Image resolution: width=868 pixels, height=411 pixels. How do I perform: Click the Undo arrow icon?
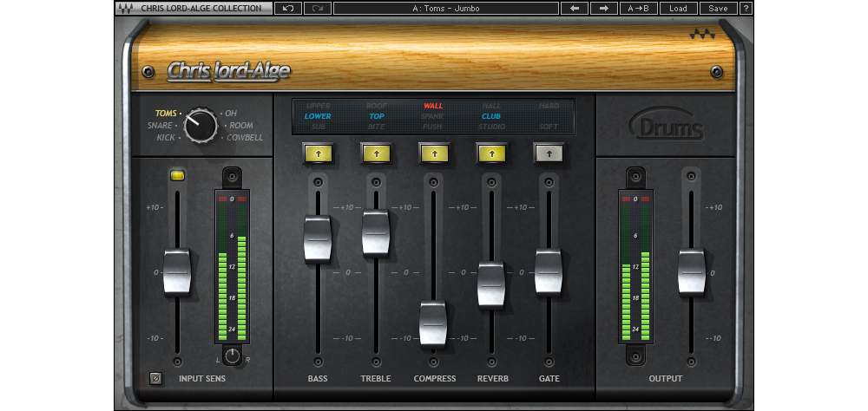point(288,9)
